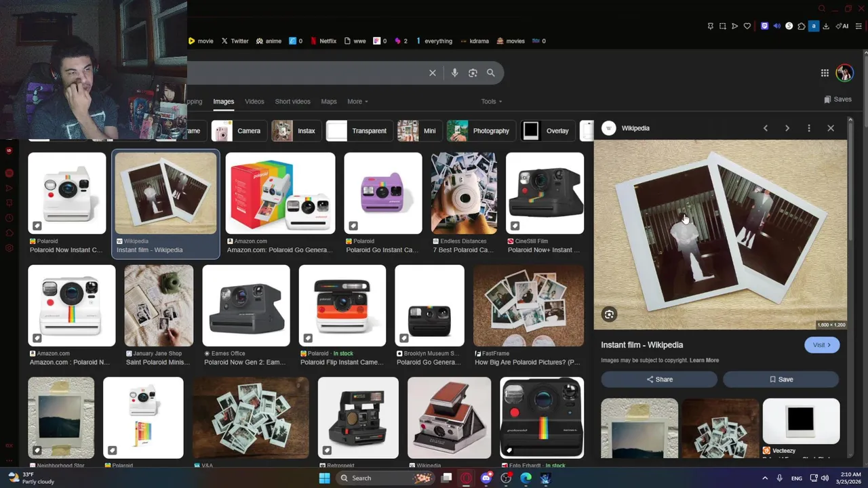This screenshot has height=488, width=868.
Task: Open the Polaroid Flip Instant Camera thumbnail
Action: (x=342, y=306)
